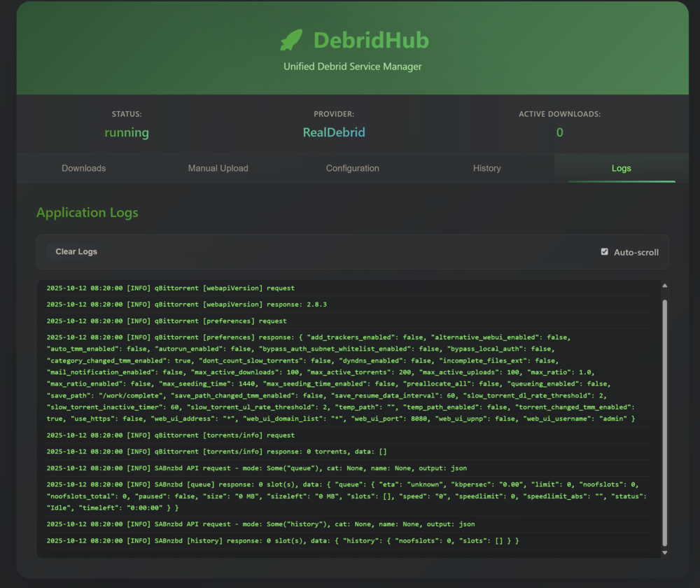Click the log scrollbar up arrow
The width and height of the screenshot is (700, 588).
665,286
